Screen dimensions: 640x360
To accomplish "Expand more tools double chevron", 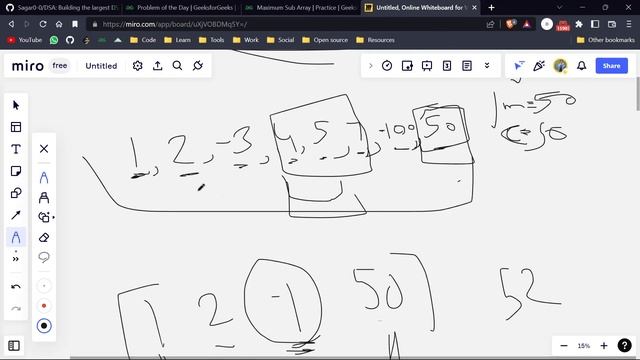I will (x=16, y=259).
